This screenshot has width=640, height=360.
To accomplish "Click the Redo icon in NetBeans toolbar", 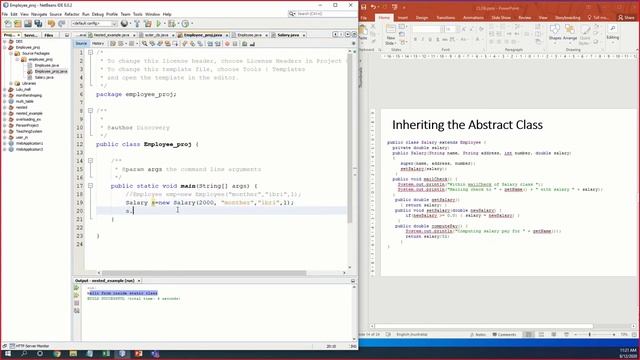I will (x=62, y=24).
